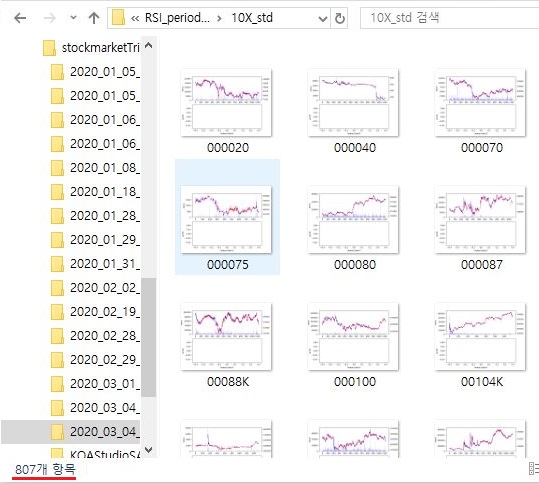
Task: Select chart thumbnail 000087
Action: click(480, 219)
